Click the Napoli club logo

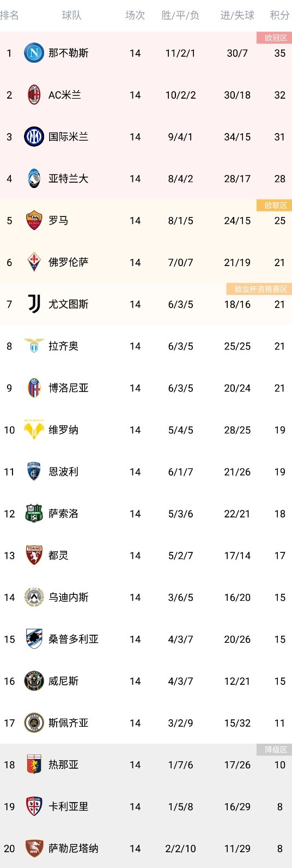(x=34, y=53)
